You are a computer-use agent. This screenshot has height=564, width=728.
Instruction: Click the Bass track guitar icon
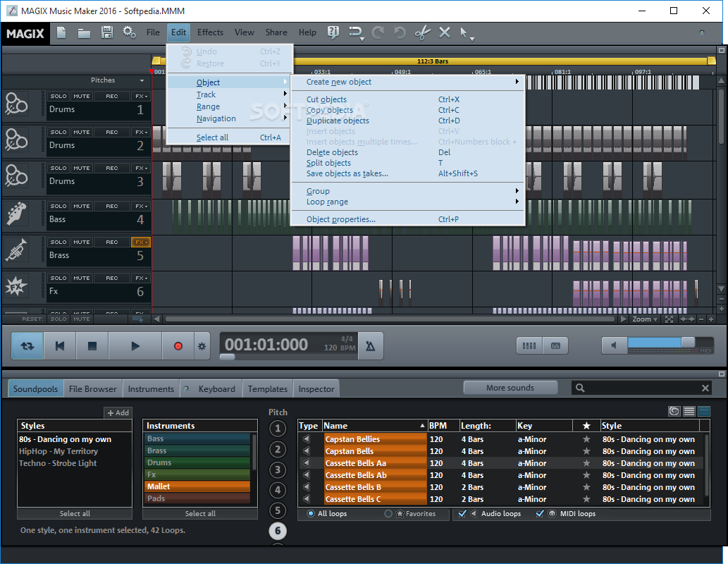click(16, 214)
